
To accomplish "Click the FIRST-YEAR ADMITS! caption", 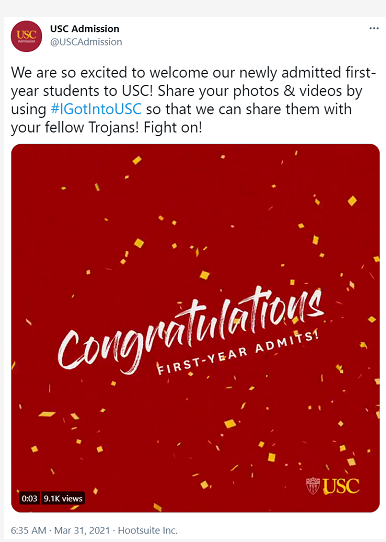I will point(238,353).
